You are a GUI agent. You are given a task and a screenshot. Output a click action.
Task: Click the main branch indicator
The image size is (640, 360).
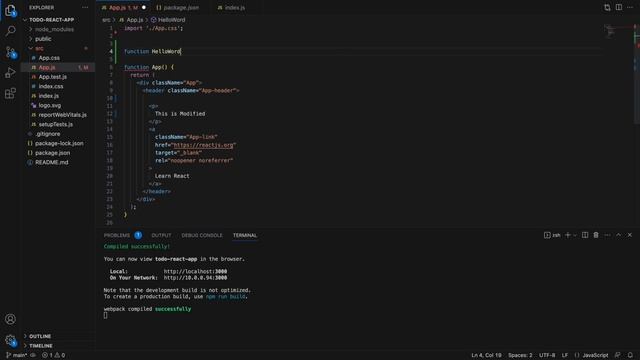tap(17, 355)
